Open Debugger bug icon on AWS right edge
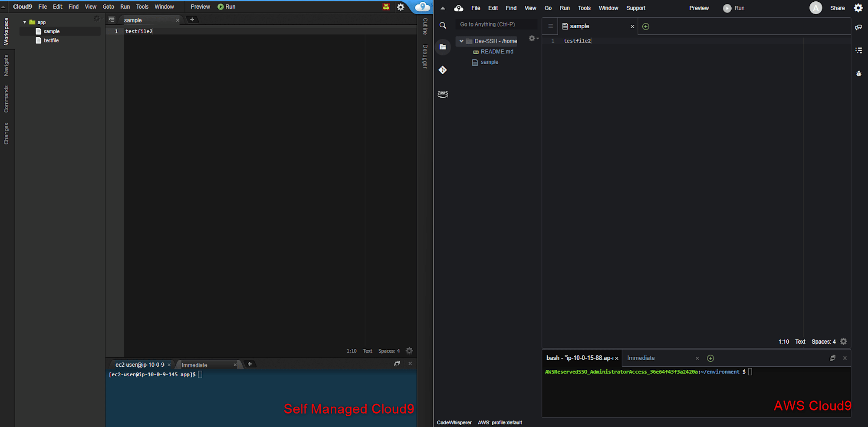This screenshot has width=868, height=427. click(x=858, y=73)
